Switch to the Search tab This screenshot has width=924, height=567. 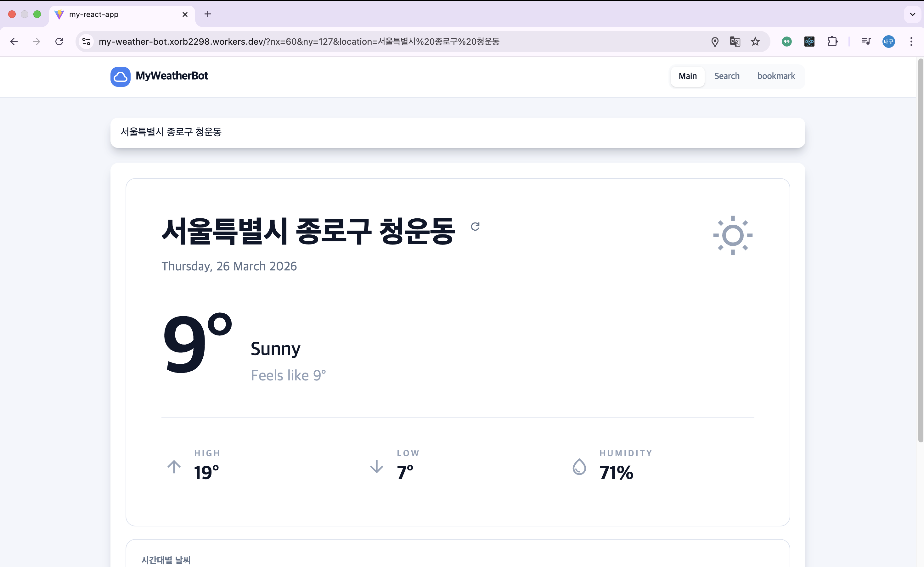[726, 76]
